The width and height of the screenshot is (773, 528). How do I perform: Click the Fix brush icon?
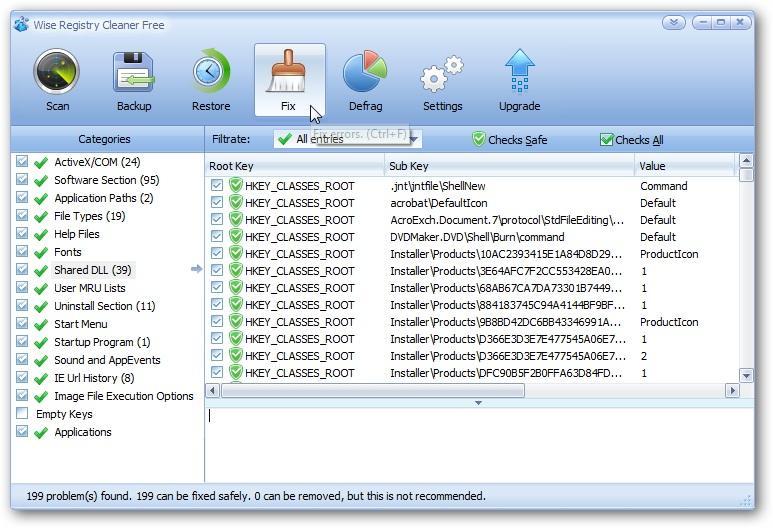(288, 70)
